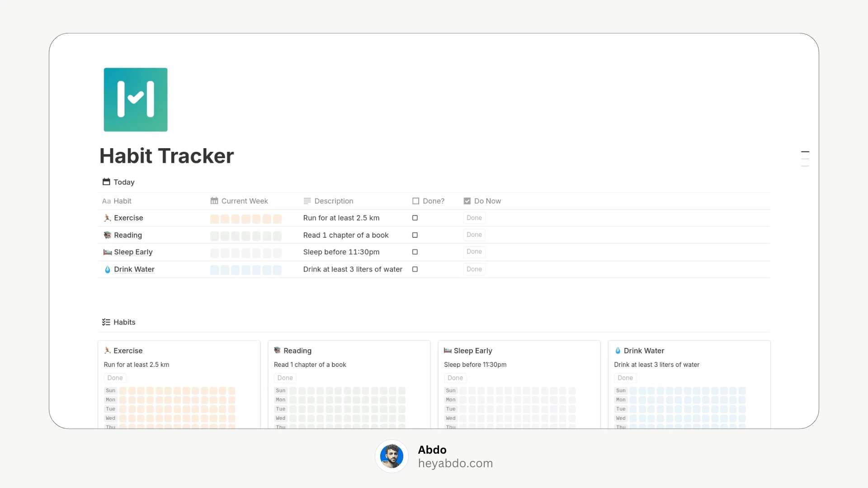This screenshot has height=488, width=868.
Task: Click the teal Habit Tracker page icon
Action: click(x=136, y=99)
